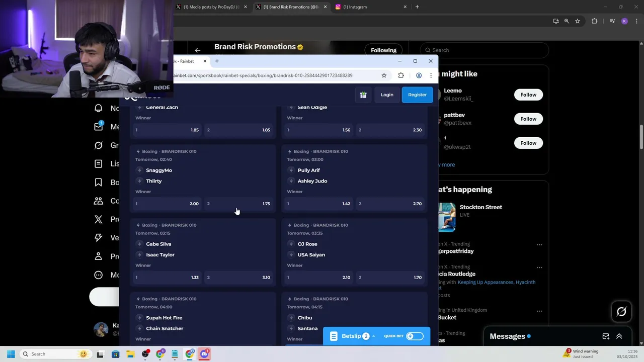Open options for the Bucket trend
The height and width of the screenshot is (362, 644).
pos(539,311)
